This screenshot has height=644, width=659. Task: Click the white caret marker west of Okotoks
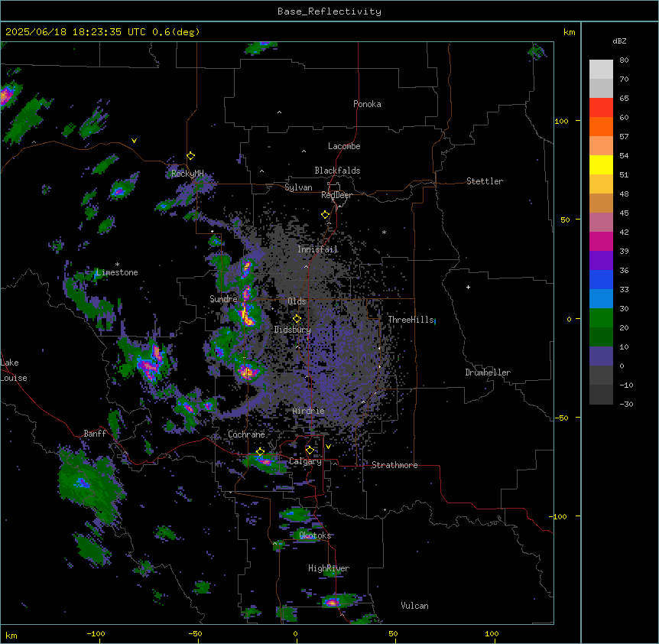pyautogui.click(x=275, y=543)
